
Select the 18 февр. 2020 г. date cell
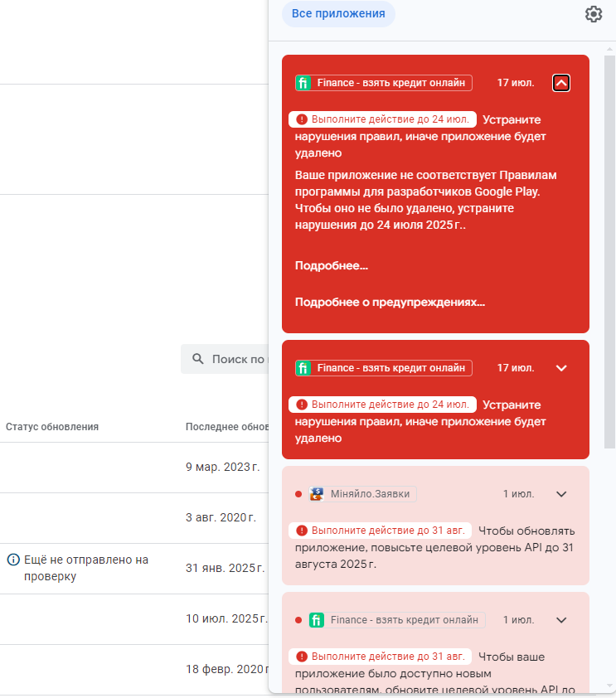pos(227,670)
